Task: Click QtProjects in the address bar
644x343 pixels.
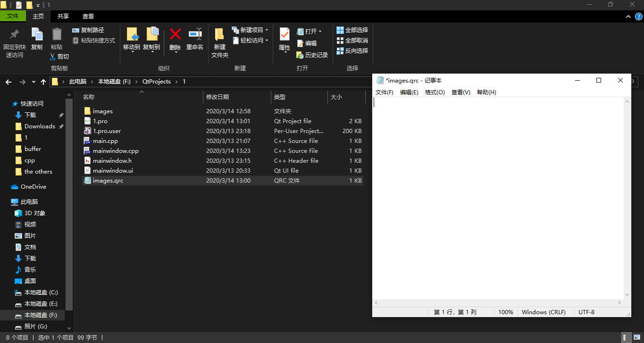Action: point(157,82)
